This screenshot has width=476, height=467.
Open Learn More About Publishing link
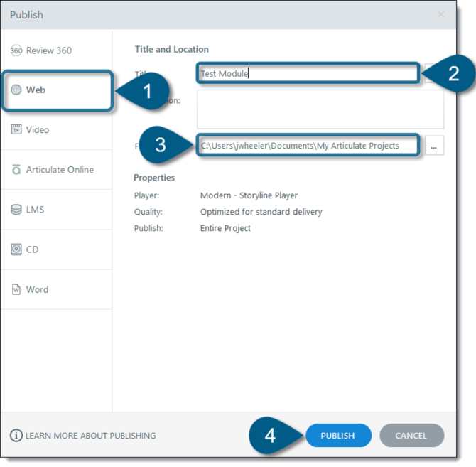(x=90, y=436)
